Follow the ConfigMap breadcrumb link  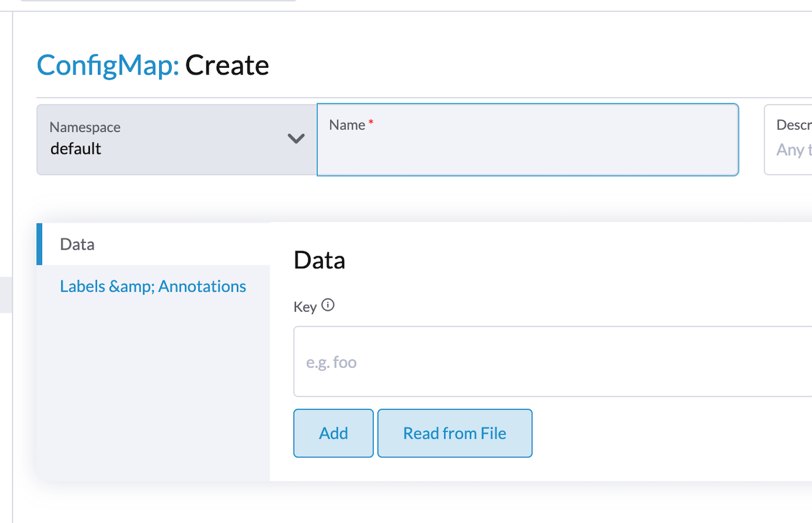coord(108,65)
